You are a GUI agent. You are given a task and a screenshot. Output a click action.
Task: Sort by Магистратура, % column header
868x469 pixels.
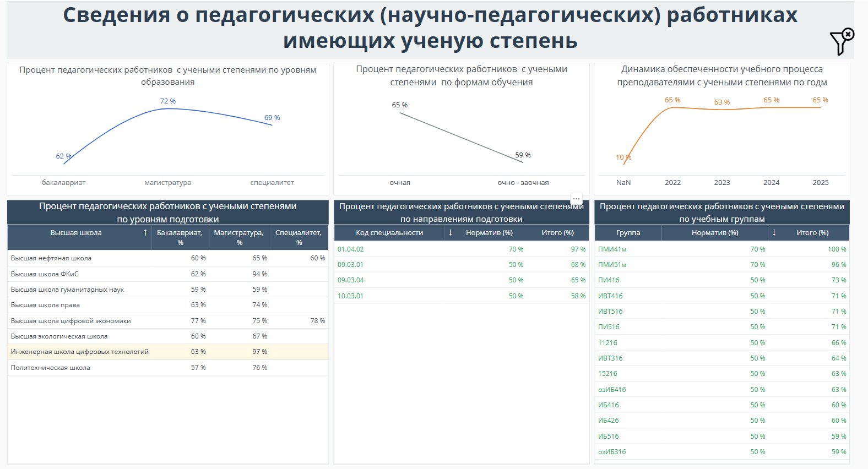click(x=238, y=237)
